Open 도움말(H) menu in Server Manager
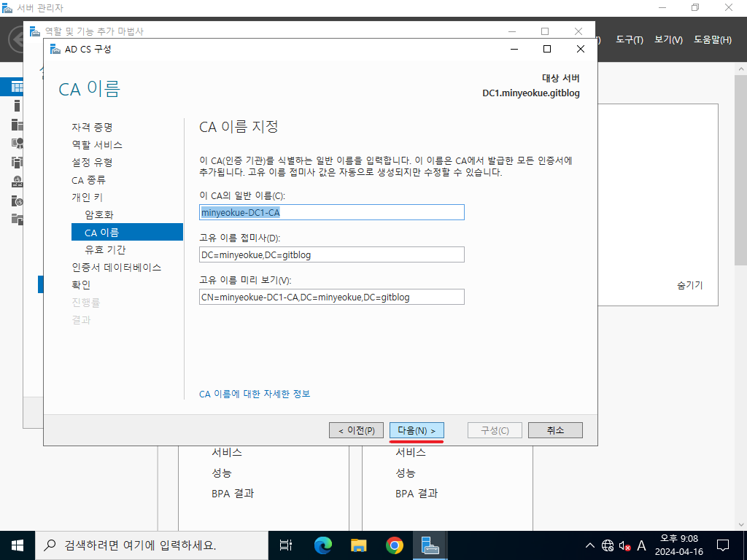This screenshot has height=560, width=747. point(713,39)
